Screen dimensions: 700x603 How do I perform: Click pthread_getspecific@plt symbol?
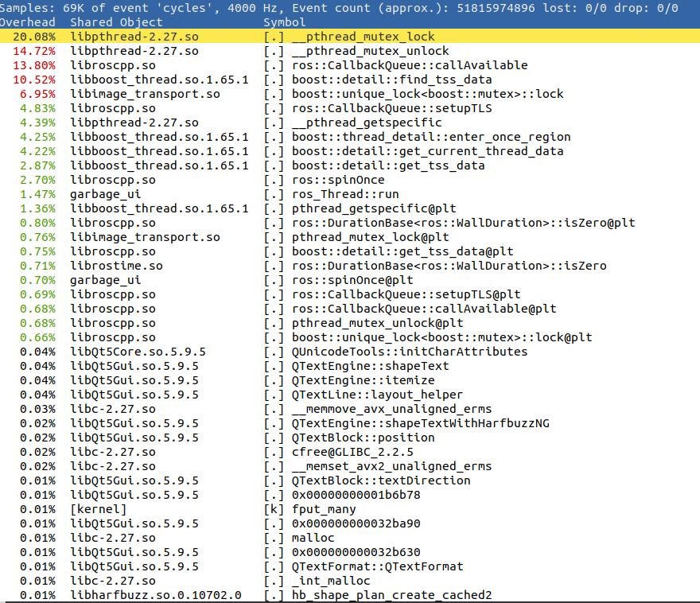point(374,208)
